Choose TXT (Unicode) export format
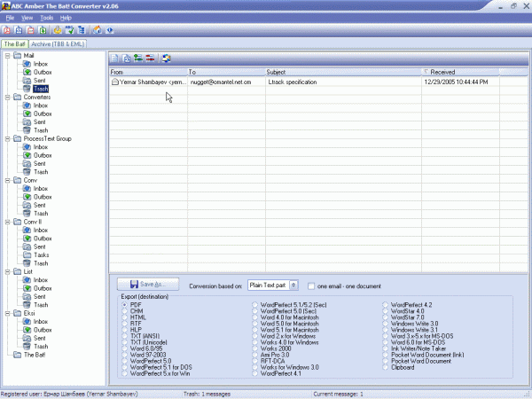The width and height of the screenshot is (532, 399). click(x=124, y=342)
